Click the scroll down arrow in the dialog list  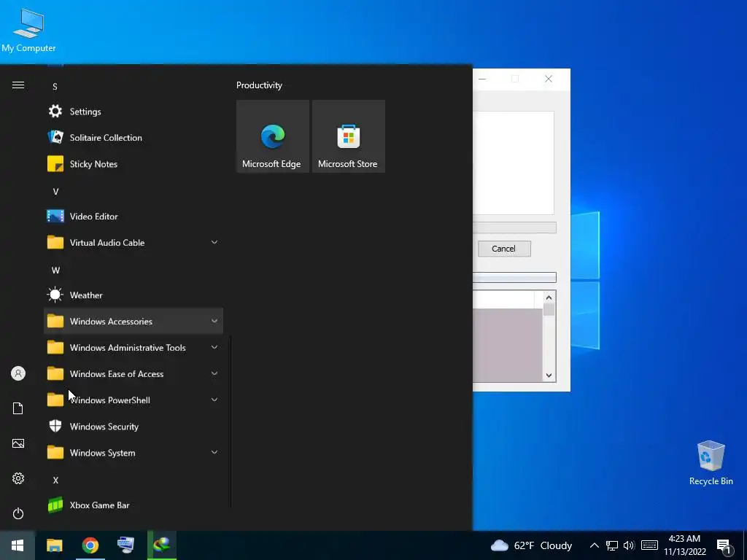[549, 376]
